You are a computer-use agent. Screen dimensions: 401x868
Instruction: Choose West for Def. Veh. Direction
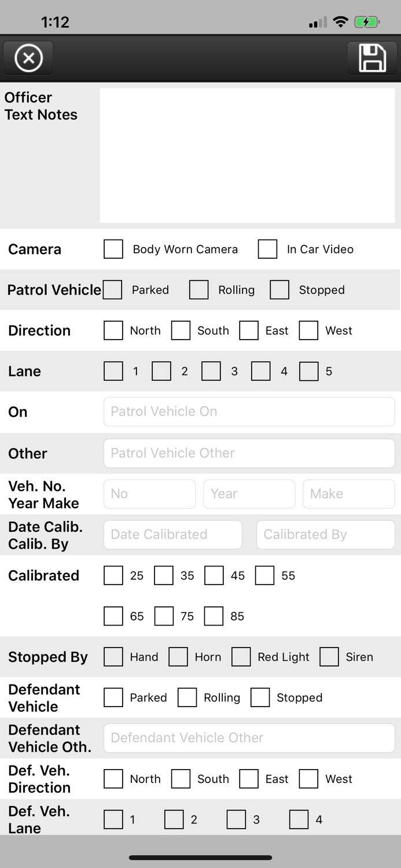308,779
